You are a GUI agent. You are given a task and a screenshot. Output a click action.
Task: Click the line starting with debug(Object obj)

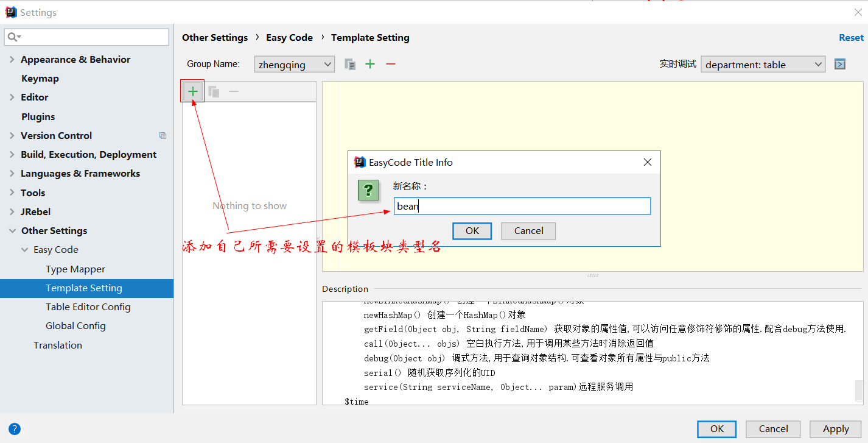(537, 358)
